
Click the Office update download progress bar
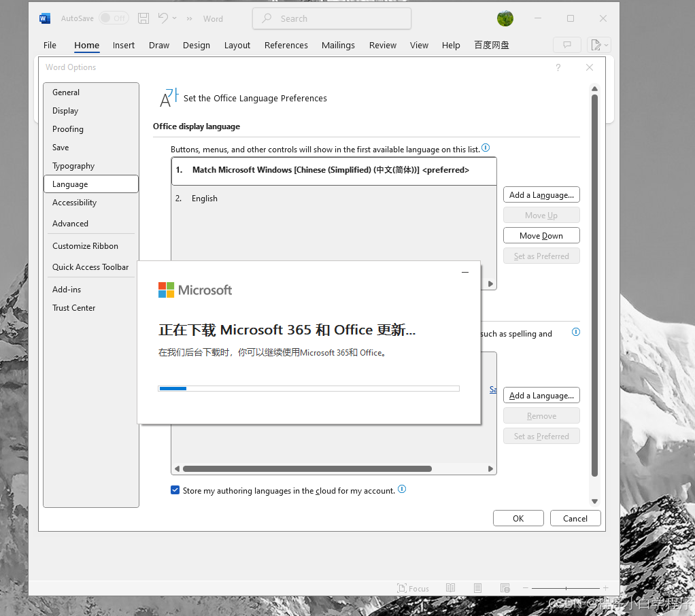pos(309,389)
